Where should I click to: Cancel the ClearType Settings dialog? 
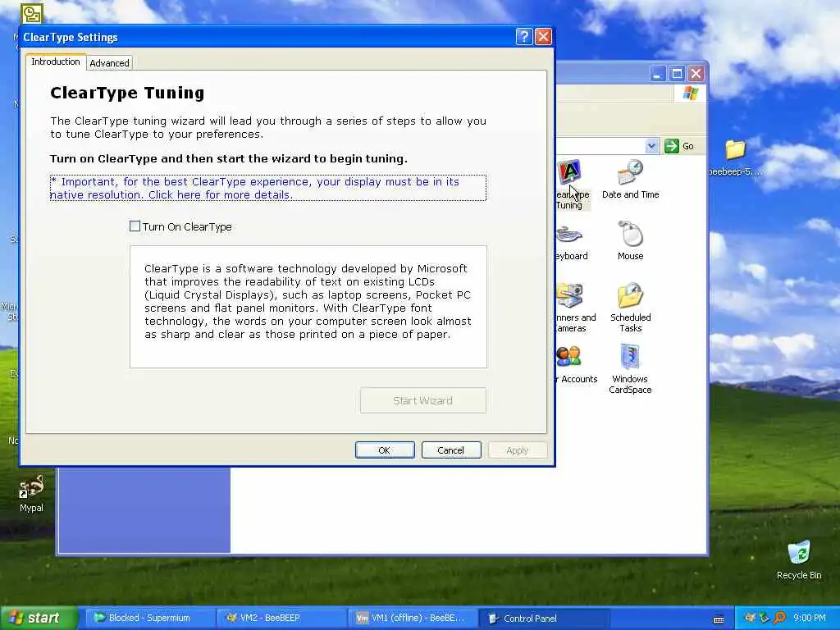tap(450, 450)
